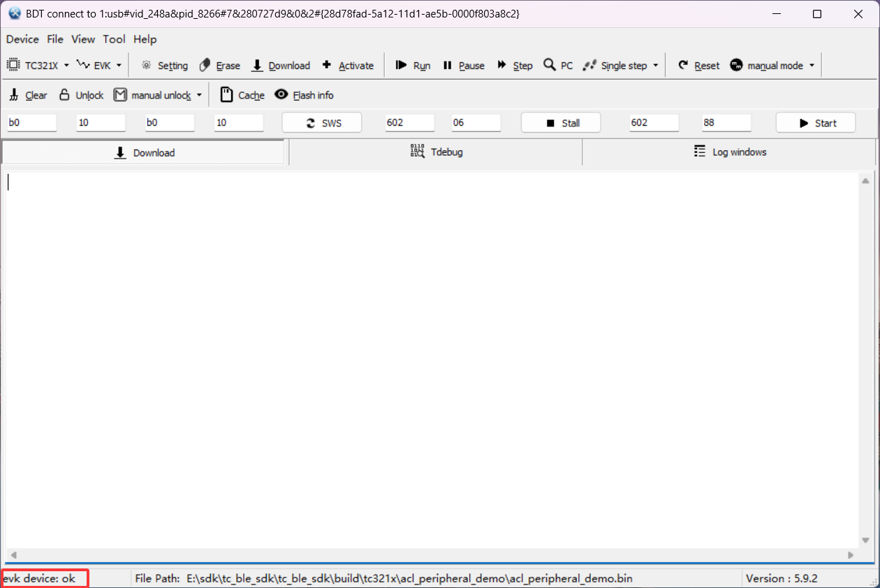Switch to the Tdebug tab
The image size is (880, 588).
436,152
